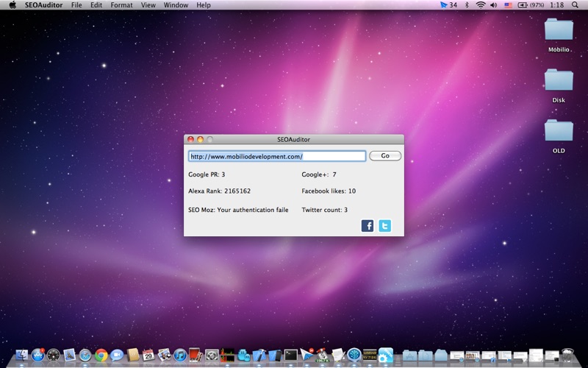
Task: Open Sparrow paper plane icon in Dock
Action: click(x=306, y=355)
